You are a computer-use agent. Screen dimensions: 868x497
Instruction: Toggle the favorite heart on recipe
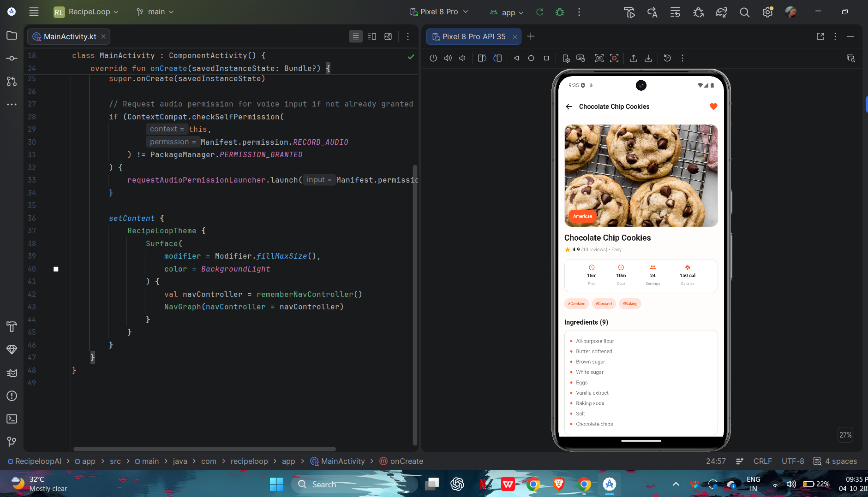pyautogui.click(x=713, y=106)
